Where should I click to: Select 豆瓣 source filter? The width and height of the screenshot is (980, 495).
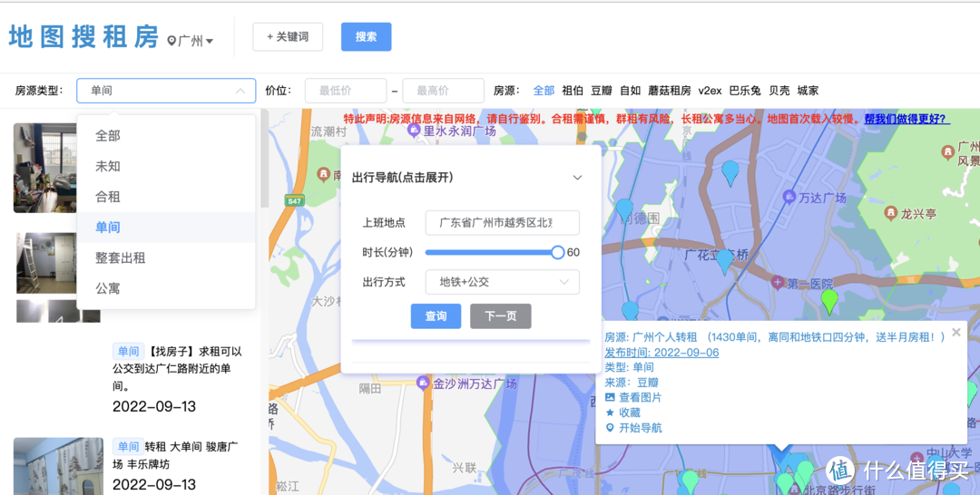click(x=602, y=91)
